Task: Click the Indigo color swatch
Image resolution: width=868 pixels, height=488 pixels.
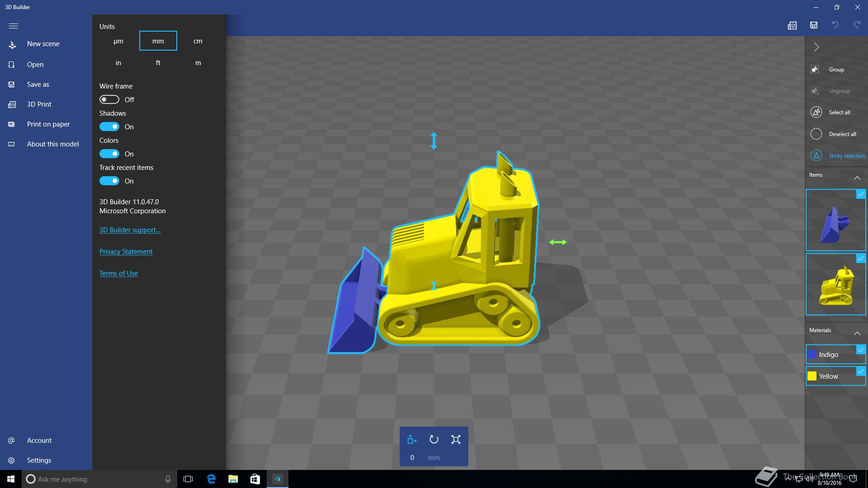Action: coord(812,354)
